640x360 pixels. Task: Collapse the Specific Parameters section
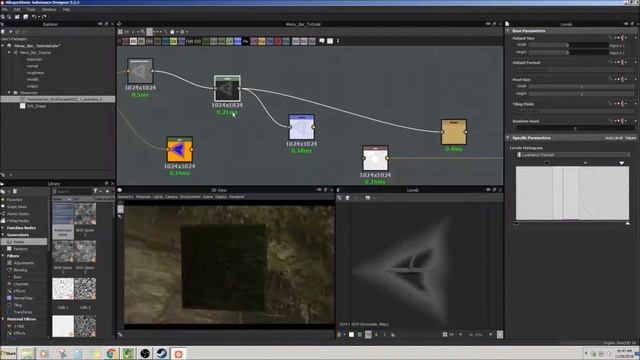click(508, 138)
